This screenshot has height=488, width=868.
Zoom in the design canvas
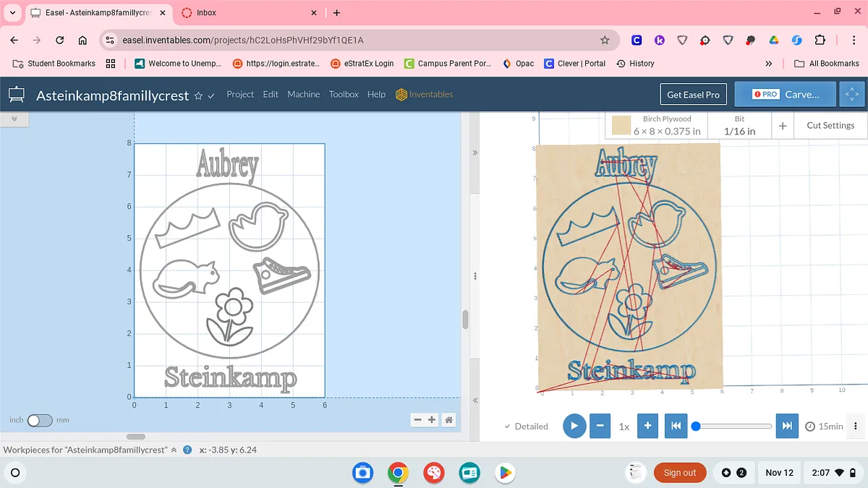[432, 420]
